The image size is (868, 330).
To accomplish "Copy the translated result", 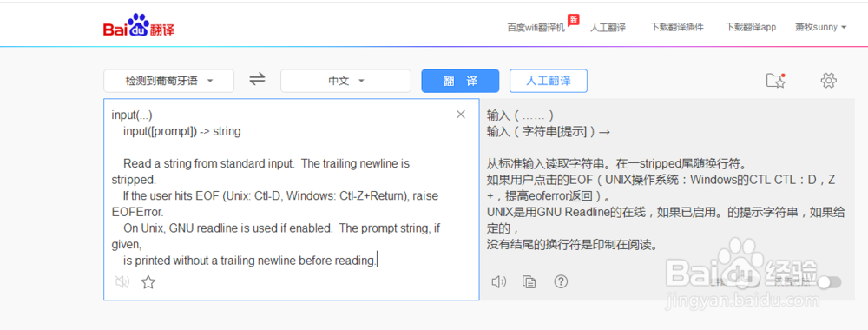I will point(529,282).
